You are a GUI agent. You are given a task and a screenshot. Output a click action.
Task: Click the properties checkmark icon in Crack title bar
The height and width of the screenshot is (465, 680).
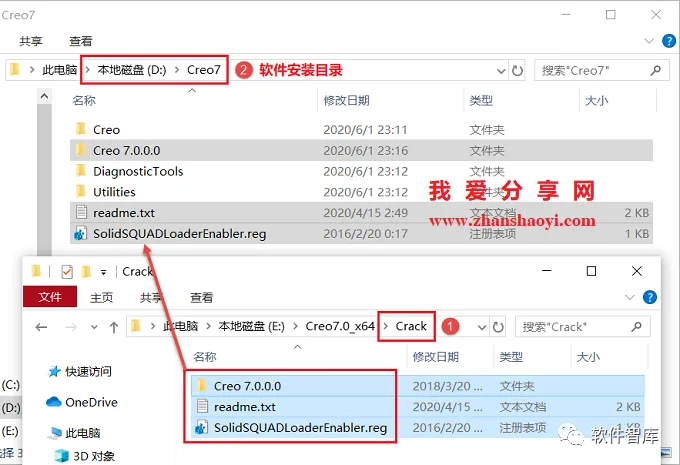pyautogui.click(x=67, y=272)
